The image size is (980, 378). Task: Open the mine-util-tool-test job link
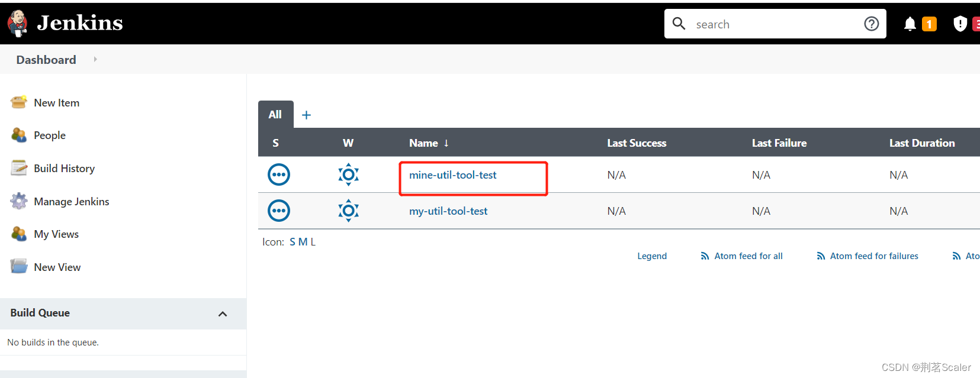pos(452,175)
